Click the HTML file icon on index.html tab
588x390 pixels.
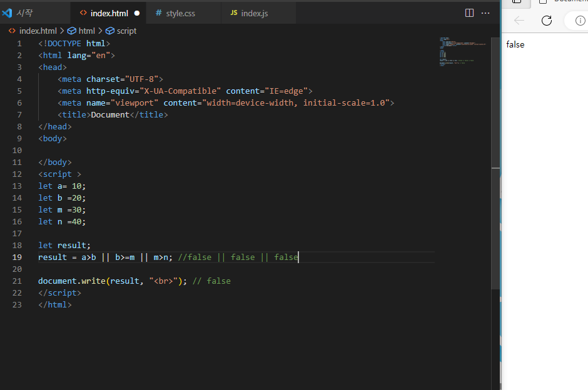coord(83,12)
